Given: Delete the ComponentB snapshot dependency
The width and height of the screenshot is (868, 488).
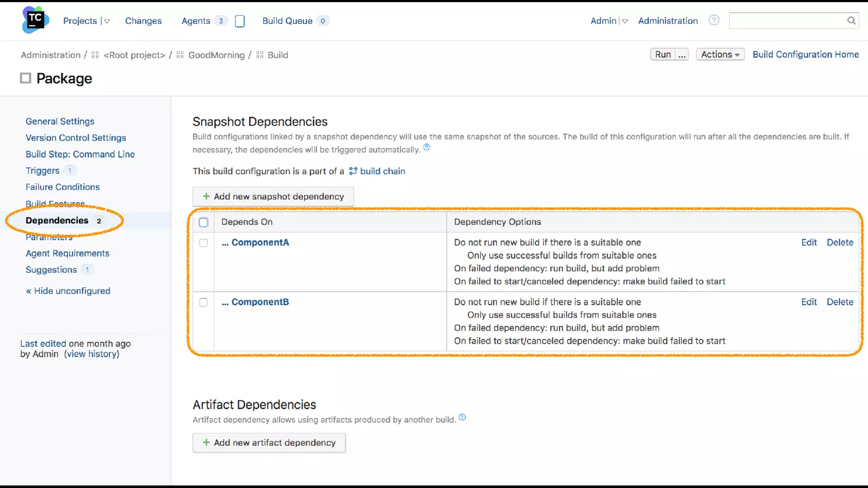Looking at the screenshot, I should pos(840,302).
